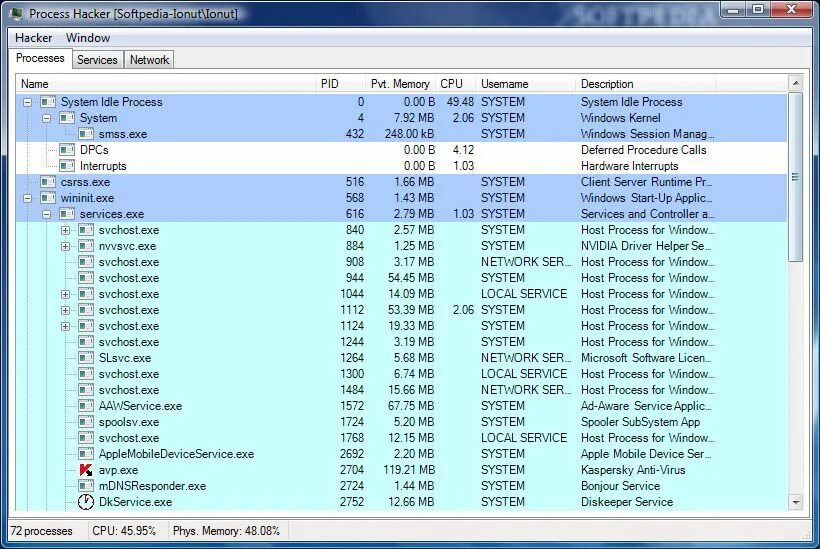Image resolution: width=820 pixels, height=549 pixels.
Task: Collapse the System process tree node
Action: (47, 119)
